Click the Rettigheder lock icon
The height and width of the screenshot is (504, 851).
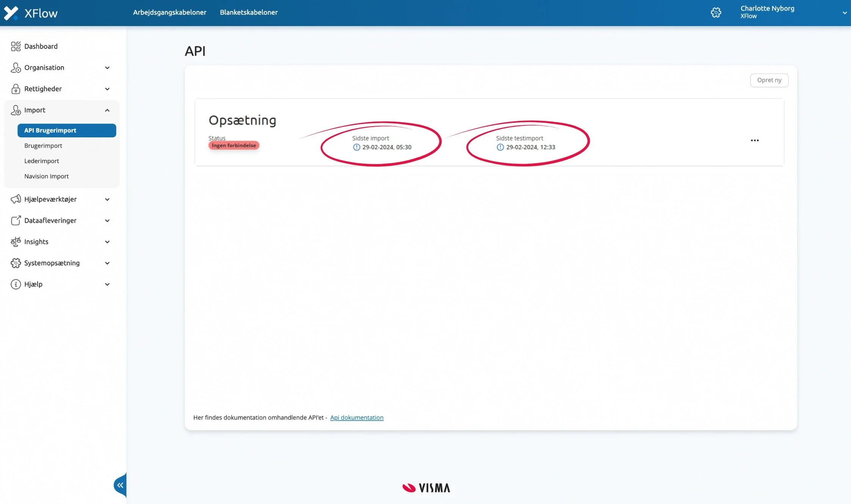[x=16, y=89]
